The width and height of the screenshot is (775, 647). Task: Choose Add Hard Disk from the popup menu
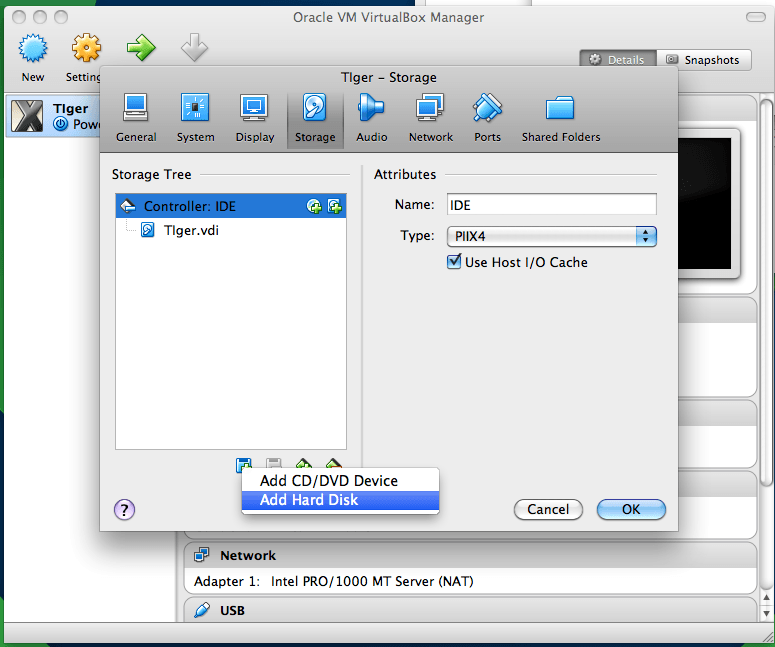click(x=340, y=500)
